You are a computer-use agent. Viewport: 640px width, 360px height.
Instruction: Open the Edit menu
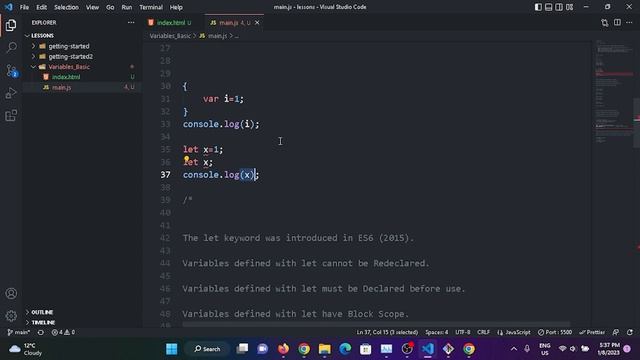coord(42,7)
